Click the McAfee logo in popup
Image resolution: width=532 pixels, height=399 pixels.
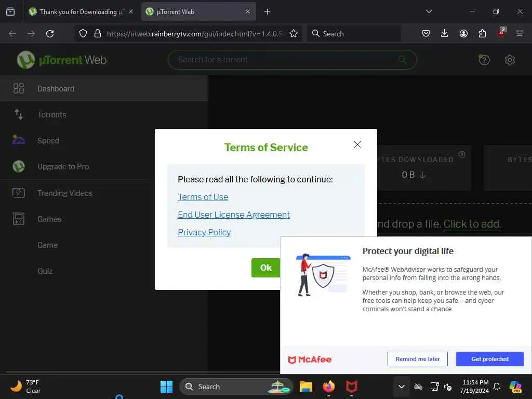310,360
